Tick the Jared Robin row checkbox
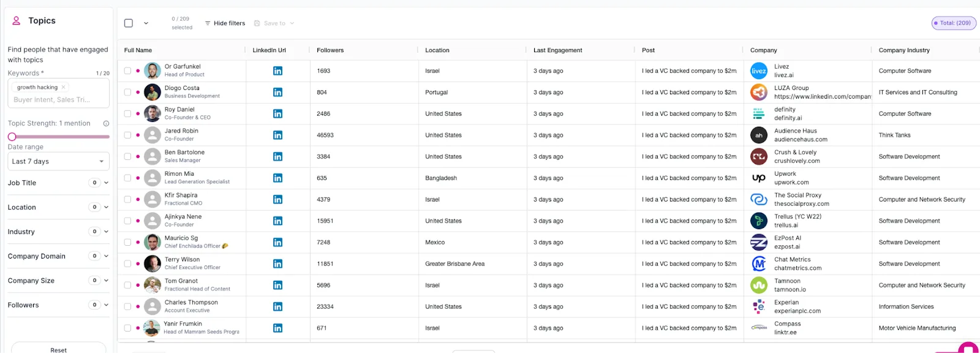The height and width of the screenshot is (353, 980). 127,135
